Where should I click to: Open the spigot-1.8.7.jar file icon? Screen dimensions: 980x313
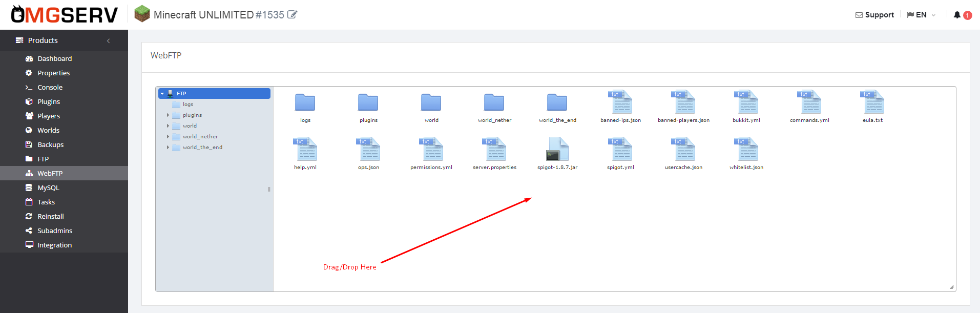point(557,150)
